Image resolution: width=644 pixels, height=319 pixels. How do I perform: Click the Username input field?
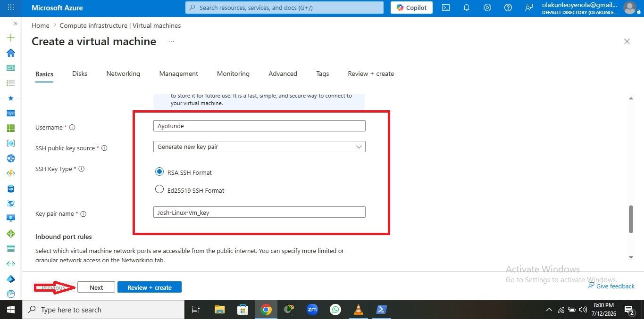pyautogui.click(x=259, y=126)
